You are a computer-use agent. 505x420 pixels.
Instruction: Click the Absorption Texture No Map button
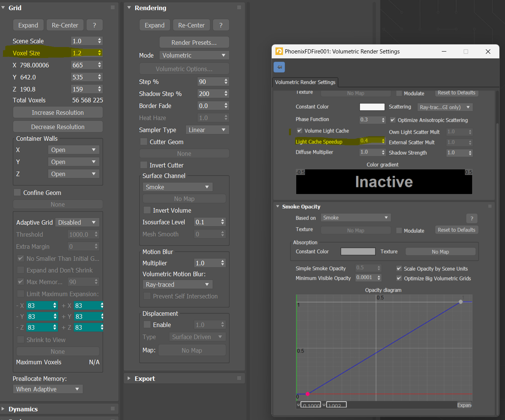(440, 252)
